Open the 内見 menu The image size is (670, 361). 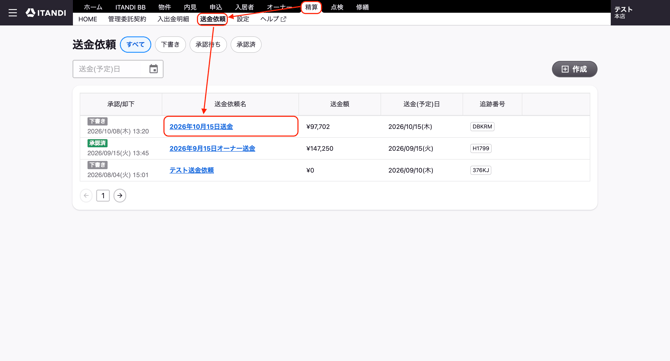190,7
